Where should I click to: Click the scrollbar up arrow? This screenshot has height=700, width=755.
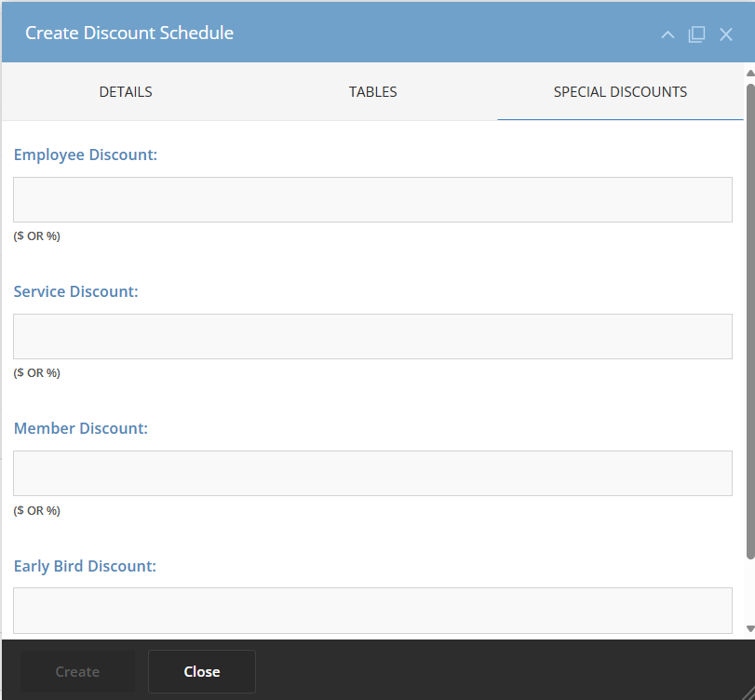(x=750, y=74)
